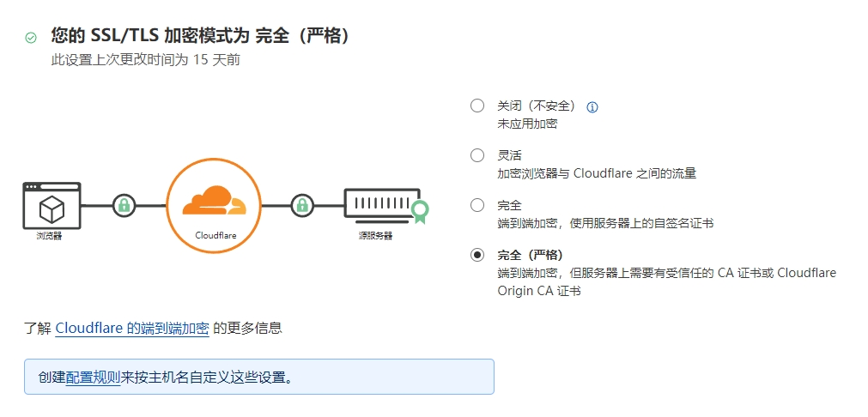Click the 源服务器 label under the server
Image resolution: width=868 pixels, height=417 pixels.
[x=375, y=236]
